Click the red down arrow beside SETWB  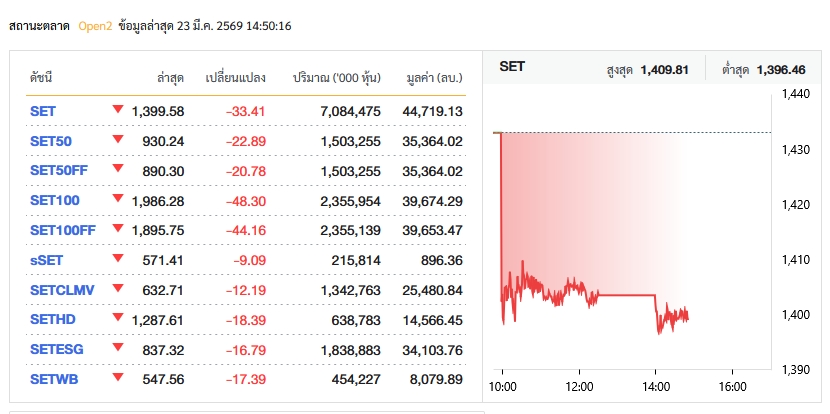118,377
